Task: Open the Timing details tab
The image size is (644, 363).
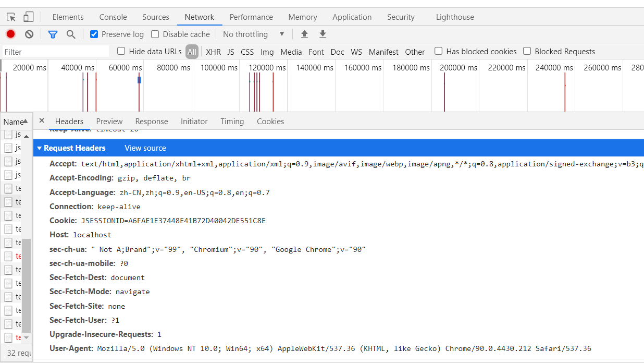Action: click(232, 122)
